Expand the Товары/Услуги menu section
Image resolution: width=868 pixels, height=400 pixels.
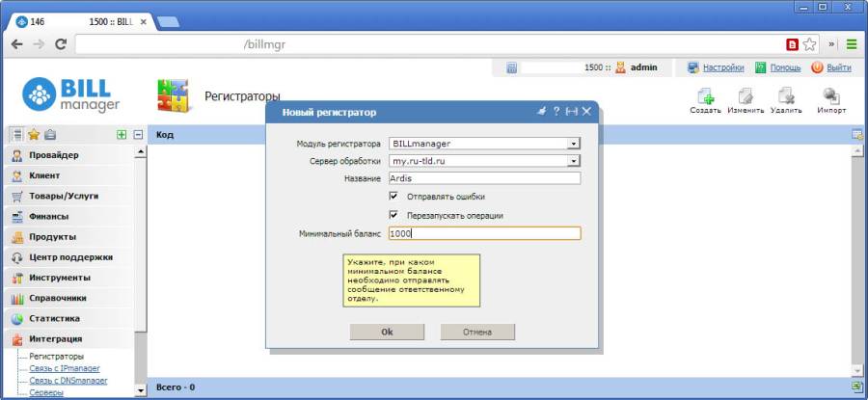point(68,196)
